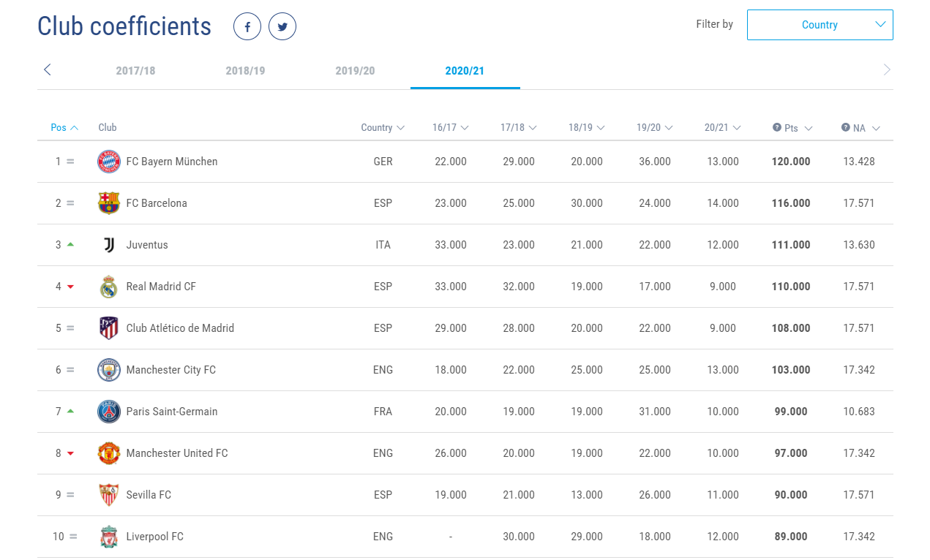Go to next seasons with right arrow
Image resolution: width=930 pixels, height=560 pixels.
click(887, 70)
